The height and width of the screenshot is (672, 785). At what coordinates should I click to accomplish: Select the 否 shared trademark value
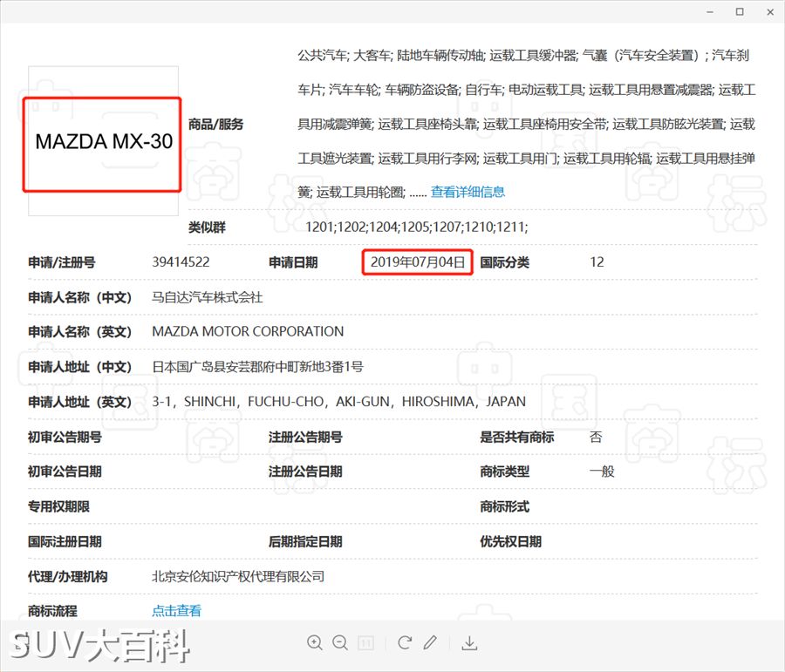[596, 437]
